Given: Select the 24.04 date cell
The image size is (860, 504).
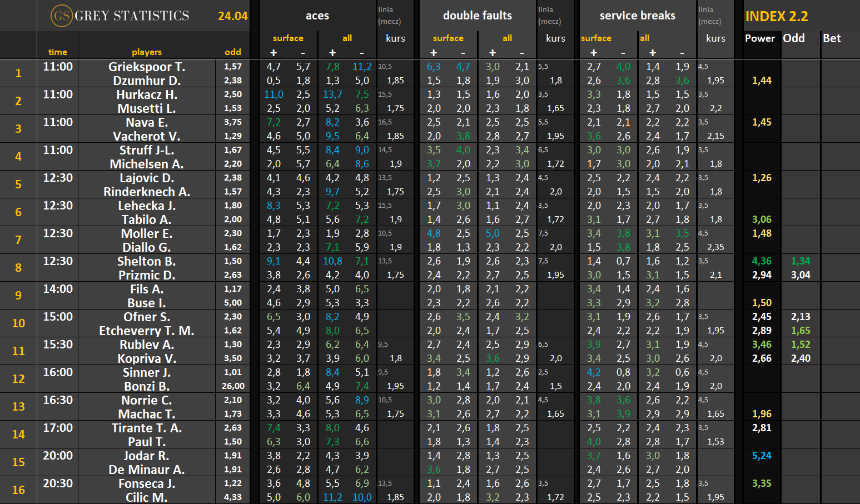Looking at the screenshot, I should [x=232, y=16].
